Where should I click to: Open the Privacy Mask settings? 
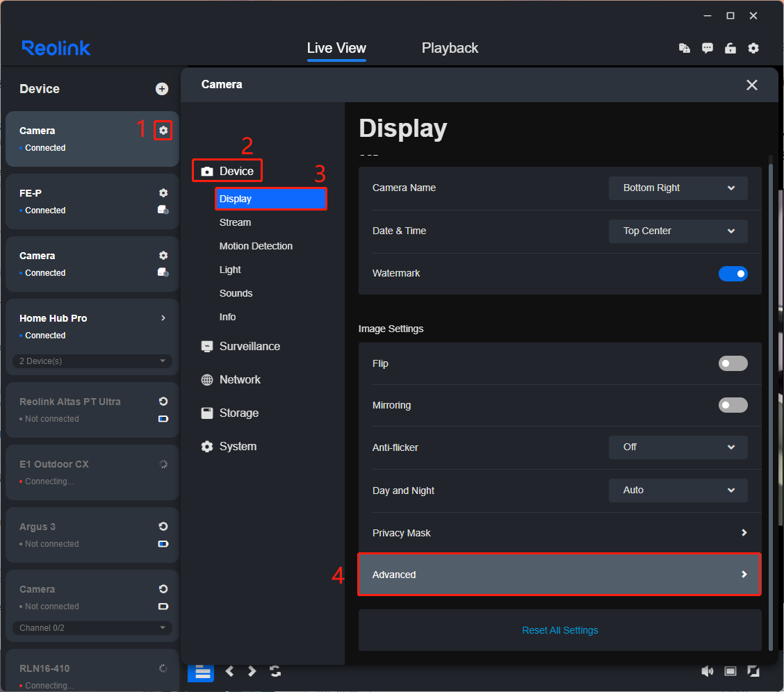560,533
